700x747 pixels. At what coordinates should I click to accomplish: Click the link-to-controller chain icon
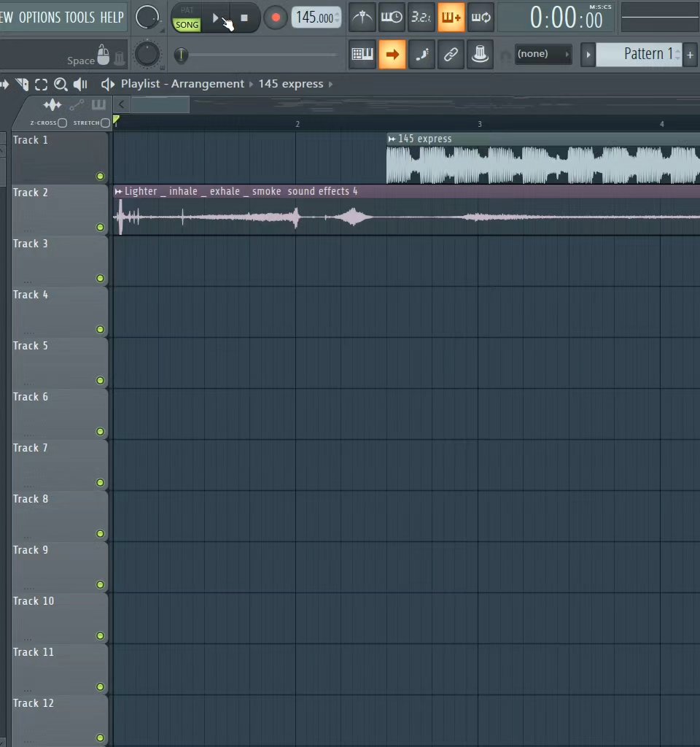pyautogui.click(x=451, y=54)
